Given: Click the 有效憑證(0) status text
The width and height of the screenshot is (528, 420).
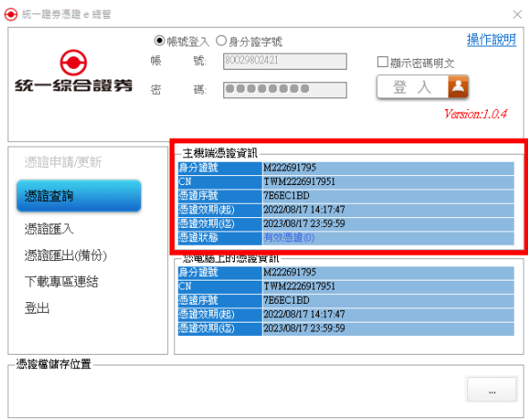Looking at the screenshot, I should pos(289,238).
